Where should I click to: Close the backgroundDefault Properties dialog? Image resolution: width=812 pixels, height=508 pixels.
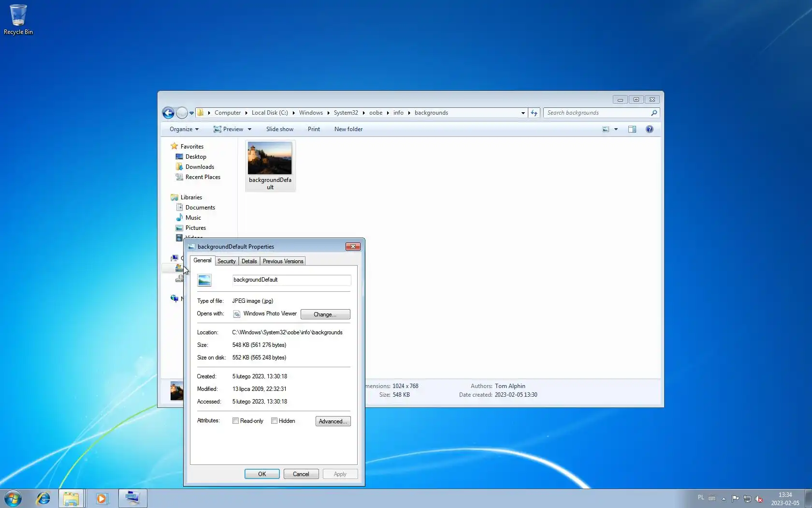coord(353,247)
